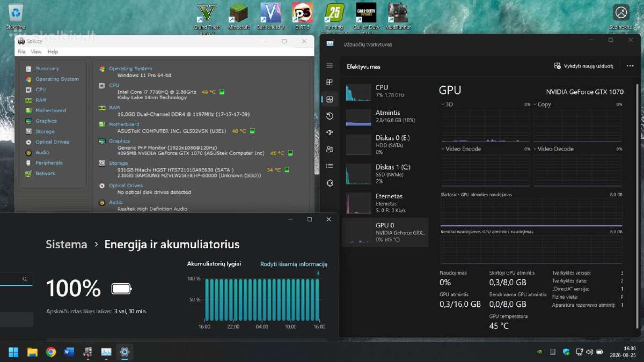Open Task Manager hamburger navigation menu

tap(330, 66)
